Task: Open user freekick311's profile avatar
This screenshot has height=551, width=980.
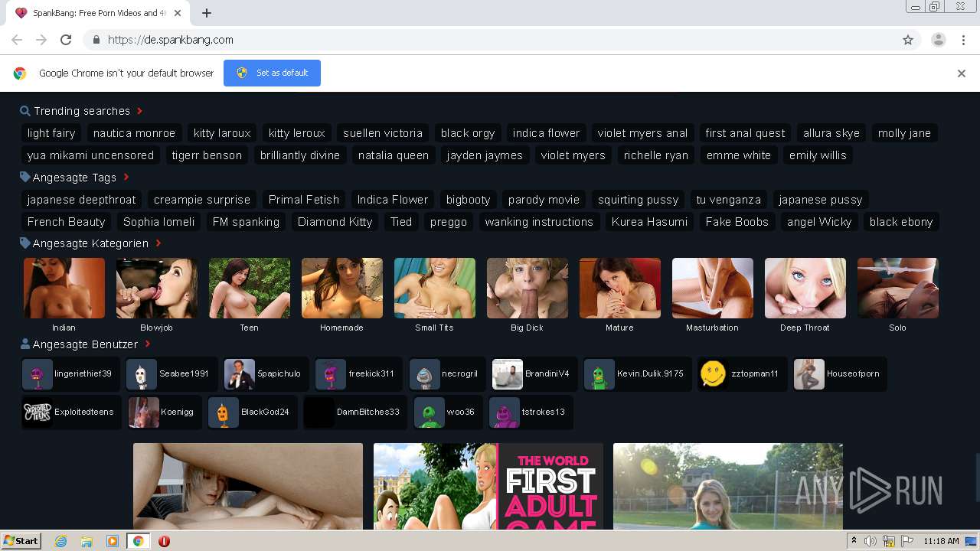Action: click(331, 374)
